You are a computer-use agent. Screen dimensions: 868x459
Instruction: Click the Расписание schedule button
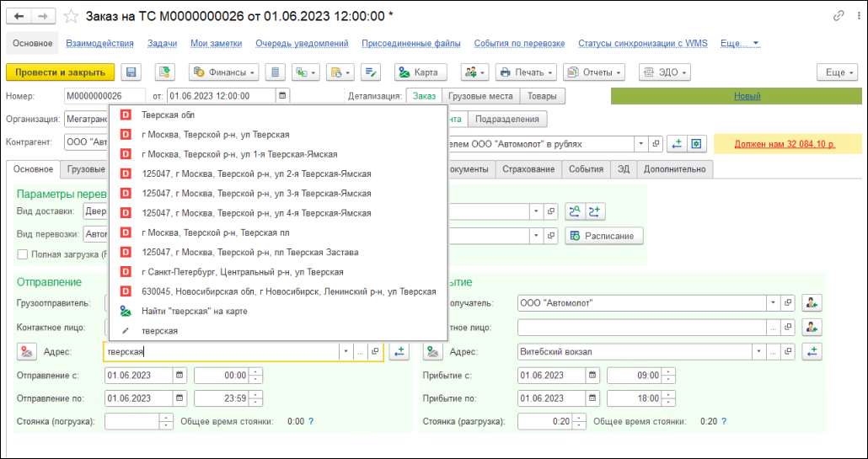pos(604,236)
